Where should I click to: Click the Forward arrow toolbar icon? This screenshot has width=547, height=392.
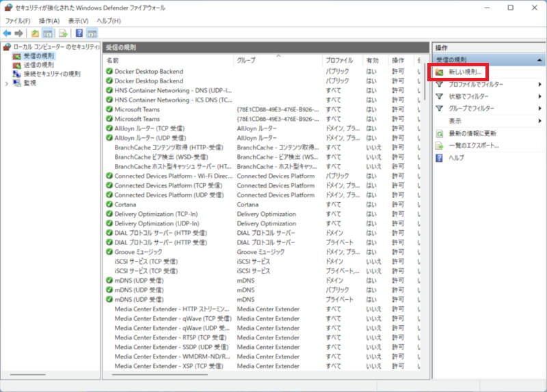[x=19, y=33]
